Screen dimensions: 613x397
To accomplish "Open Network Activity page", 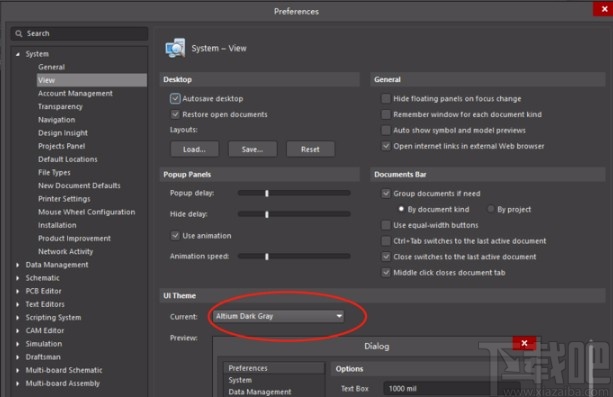I will tap(65, 251).
